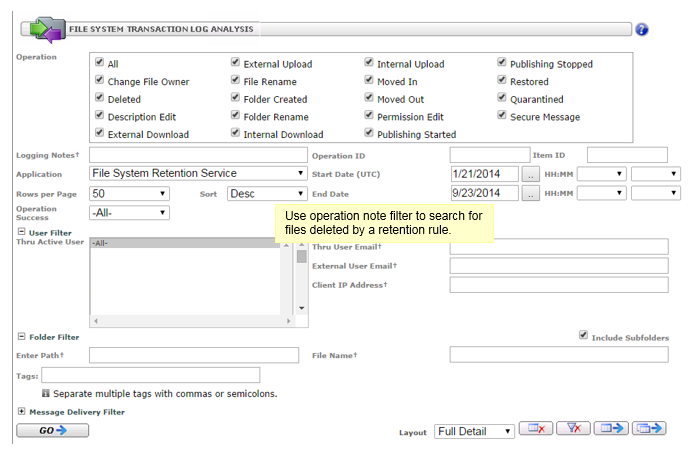Open the Start Date calendar picker

click(x=532, y=174)
